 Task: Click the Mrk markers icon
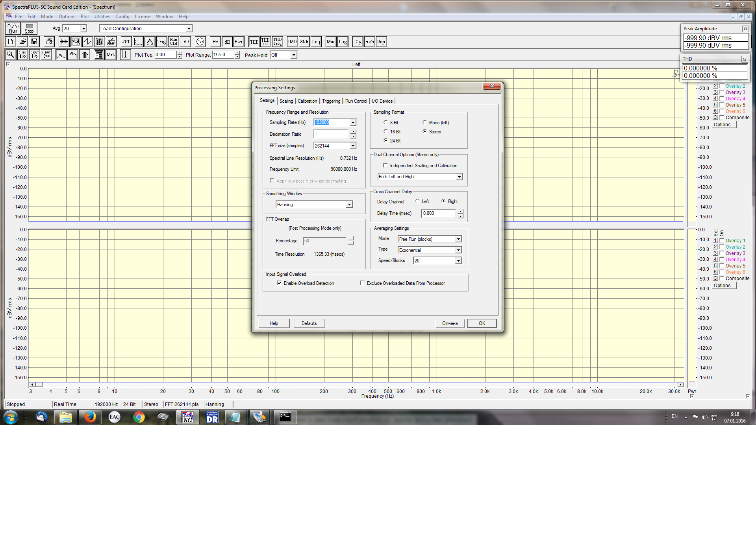click(x=111, y=55)
